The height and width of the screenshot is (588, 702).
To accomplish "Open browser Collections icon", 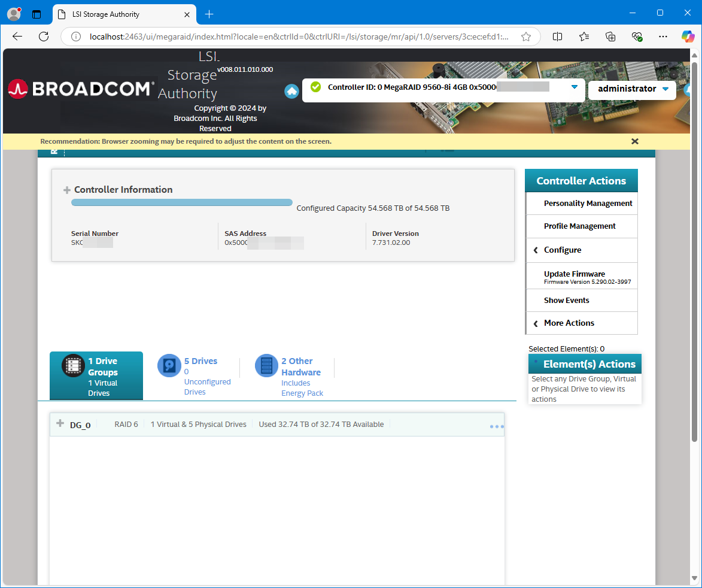I will [610, 37].
